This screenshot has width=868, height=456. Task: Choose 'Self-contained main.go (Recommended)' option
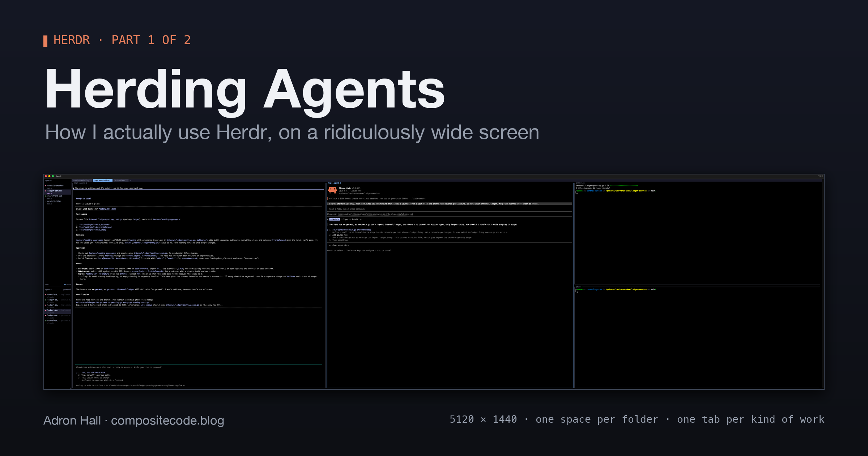pos(350,230)
